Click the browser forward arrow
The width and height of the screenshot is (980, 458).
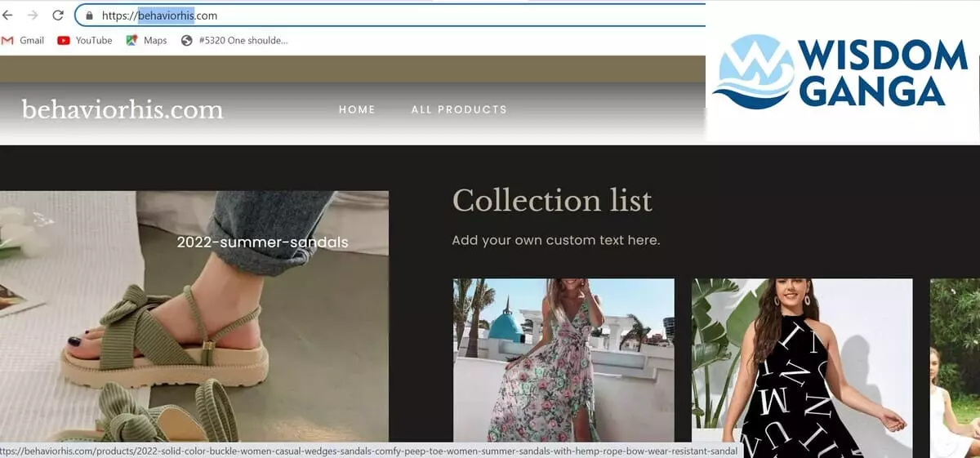click(33, 16)
